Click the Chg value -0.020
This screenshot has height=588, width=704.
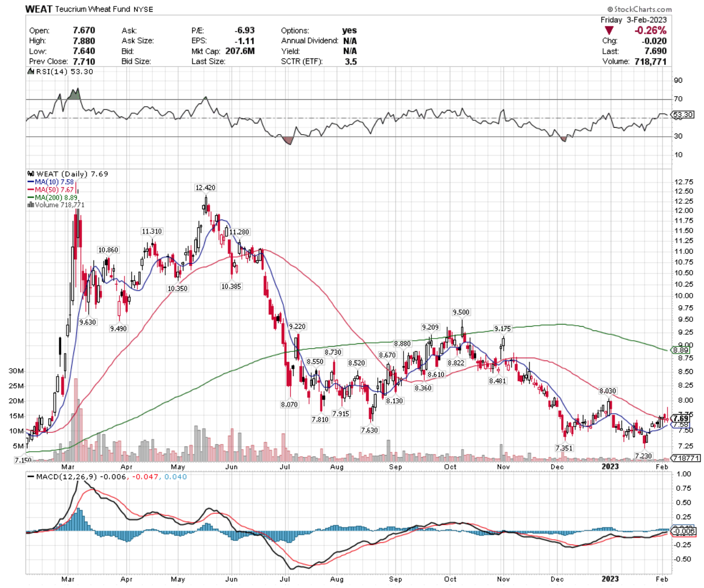pyautogui.click(x=655, y=41)
